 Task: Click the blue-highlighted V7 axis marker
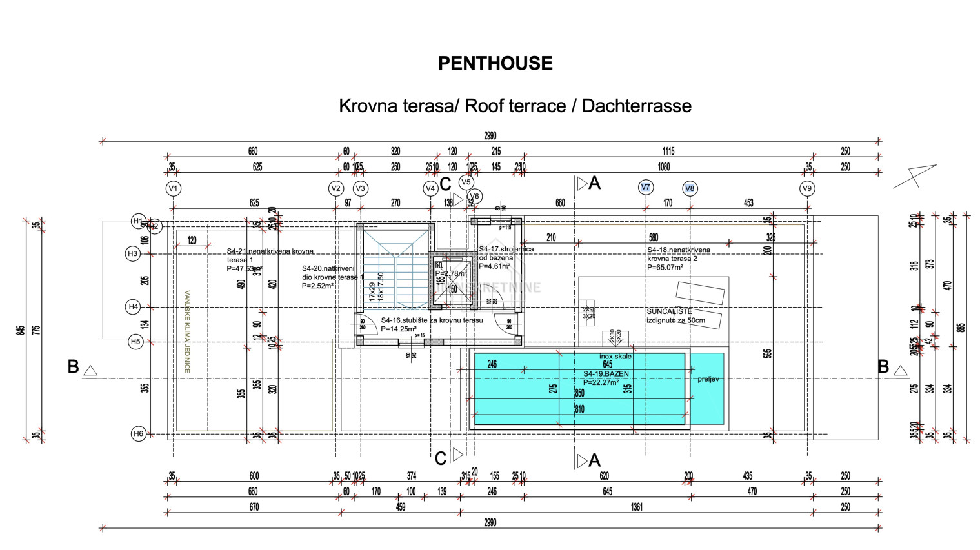click(645, 188)
